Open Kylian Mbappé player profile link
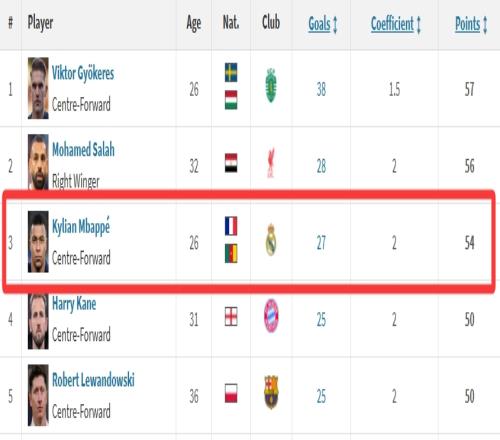 81,227
